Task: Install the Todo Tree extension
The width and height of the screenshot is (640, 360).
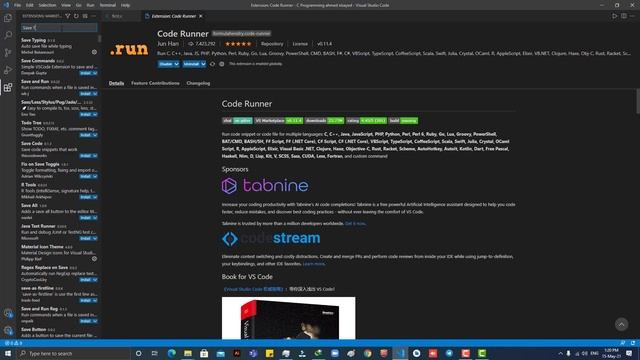Action: tap(88, 135)
